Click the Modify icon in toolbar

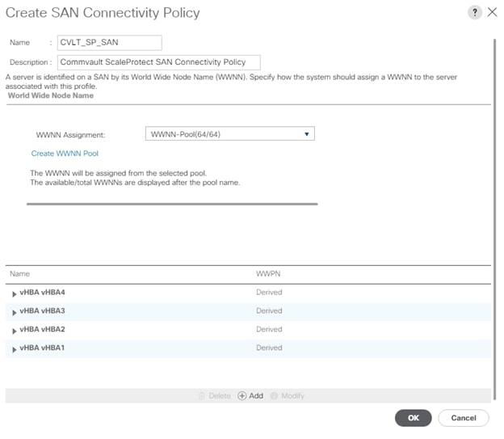(275, 395)
